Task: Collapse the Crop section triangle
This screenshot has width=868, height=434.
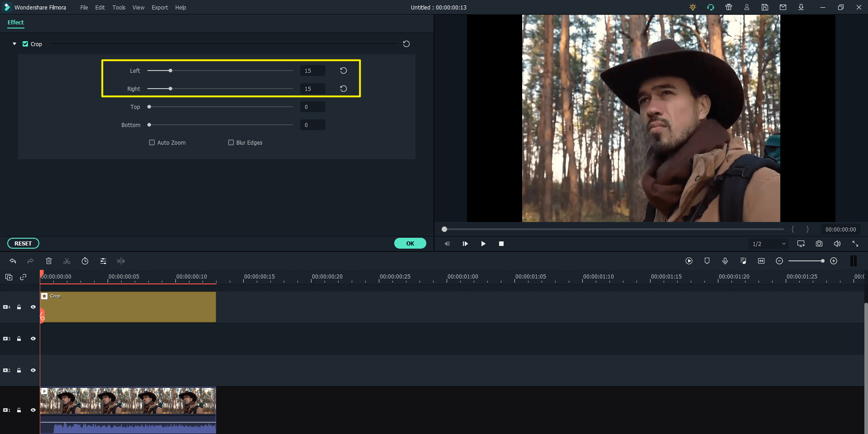Action: point(14,44)
